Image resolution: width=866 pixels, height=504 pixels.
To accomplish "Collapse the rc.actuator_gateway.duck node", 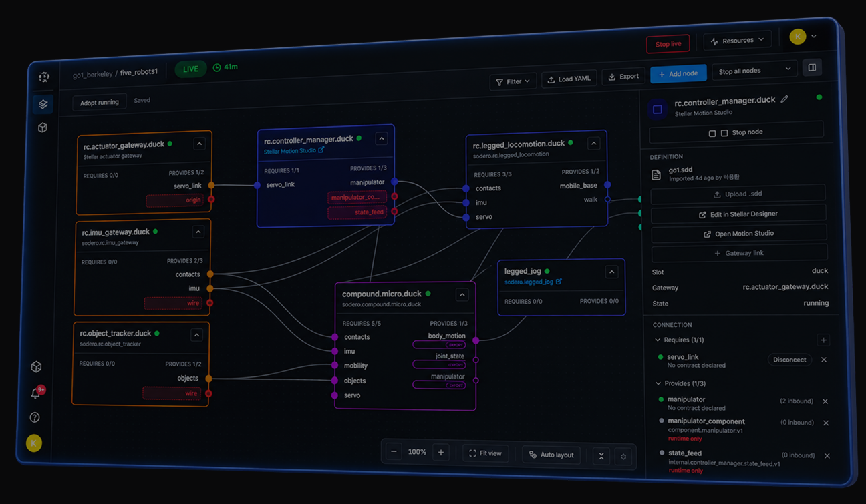I will pyautogui.click(x=199, y=144).
